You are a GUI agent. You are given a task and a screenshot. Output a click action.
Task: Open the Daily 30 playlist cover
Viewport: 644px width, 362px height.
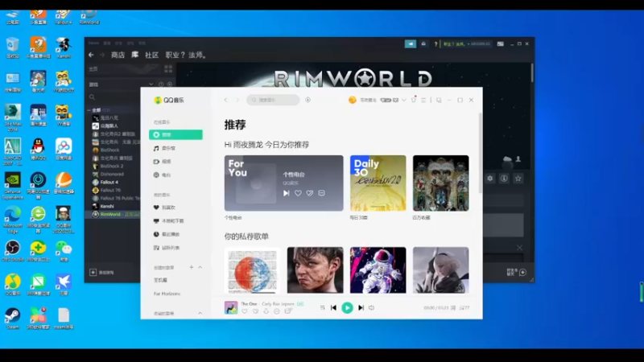click(x=378, y=183)
